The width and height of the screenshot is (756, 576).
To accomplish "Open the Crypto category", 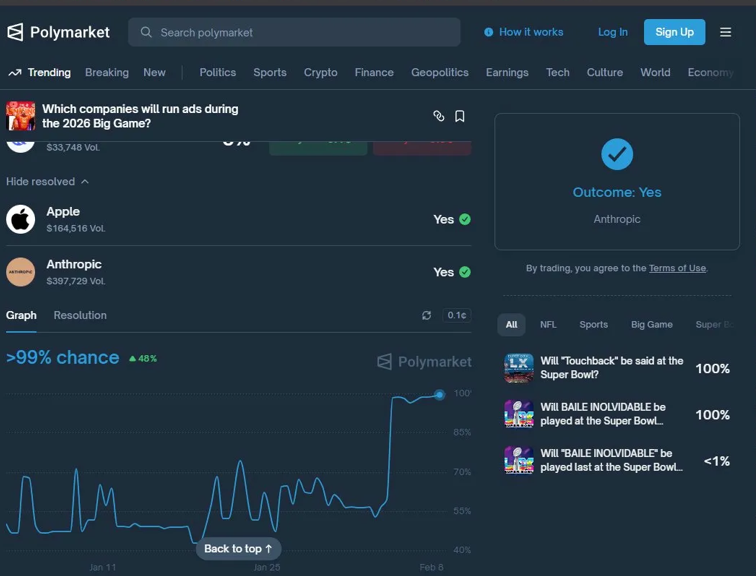I will [321, 73].
